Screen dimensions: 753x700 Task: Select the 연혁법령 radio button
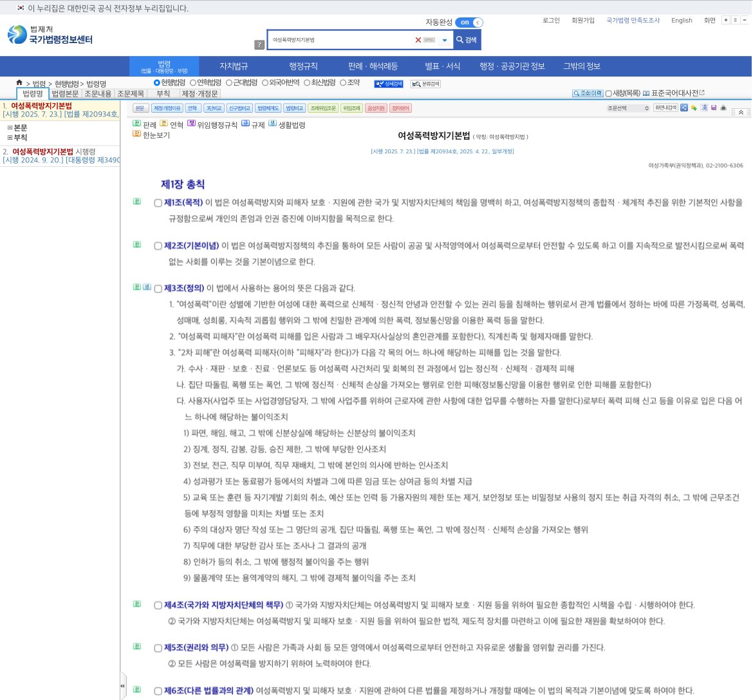193,82
